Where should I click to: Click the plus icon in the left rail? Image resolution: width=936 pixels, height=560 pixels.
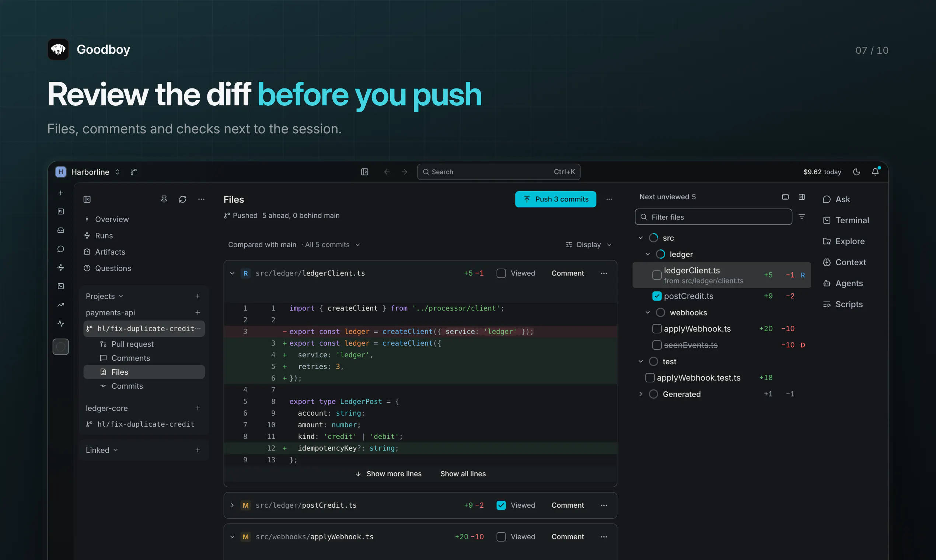60,192
